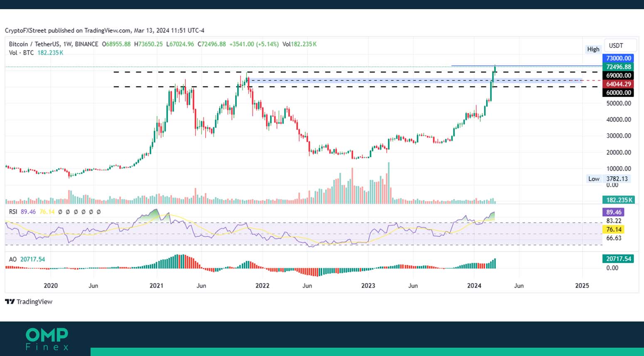
Task: Click the 40000.00 price axis label
Action: click(619, 119)
